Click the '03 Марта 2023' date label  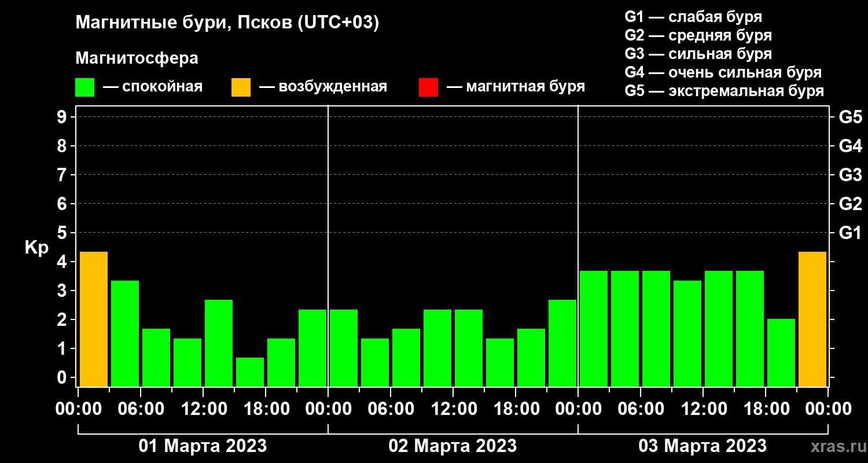click(x=703, y=446)
